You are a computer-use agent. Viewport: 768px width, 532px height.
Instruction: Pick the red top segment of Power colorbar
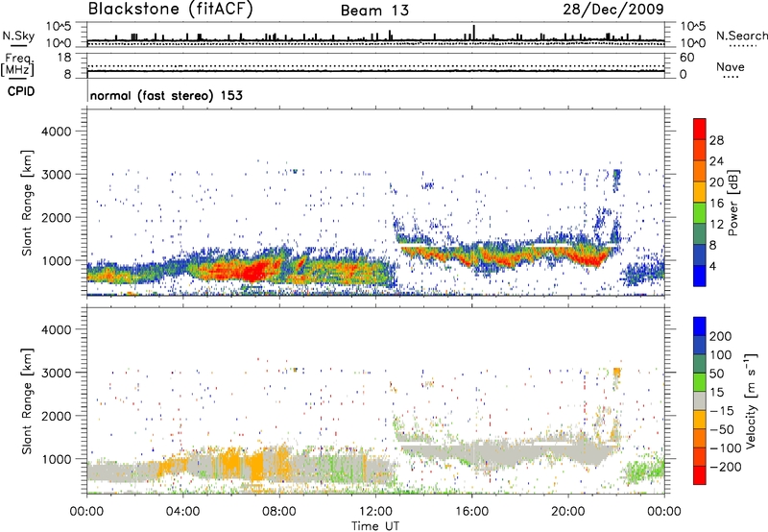700,129
